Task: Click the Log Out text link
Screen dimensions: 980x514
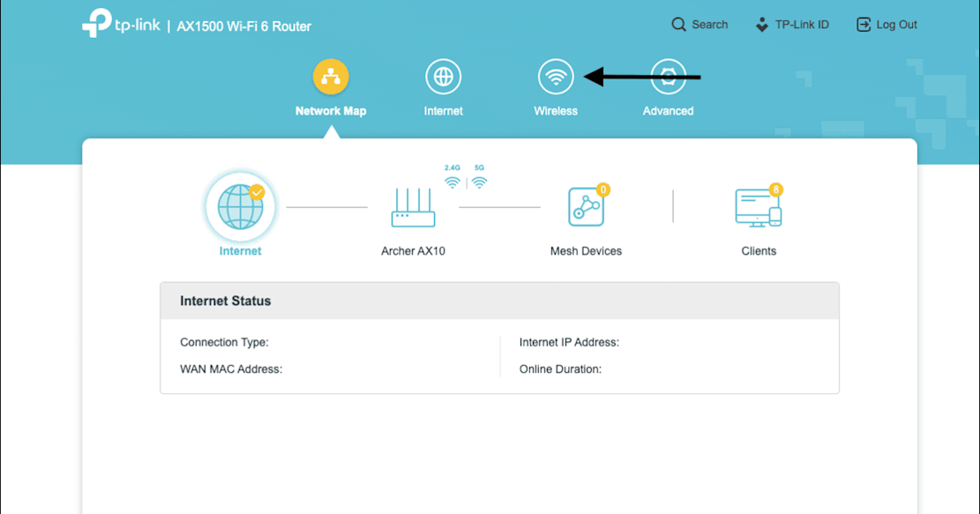Action: click(897, 25)
